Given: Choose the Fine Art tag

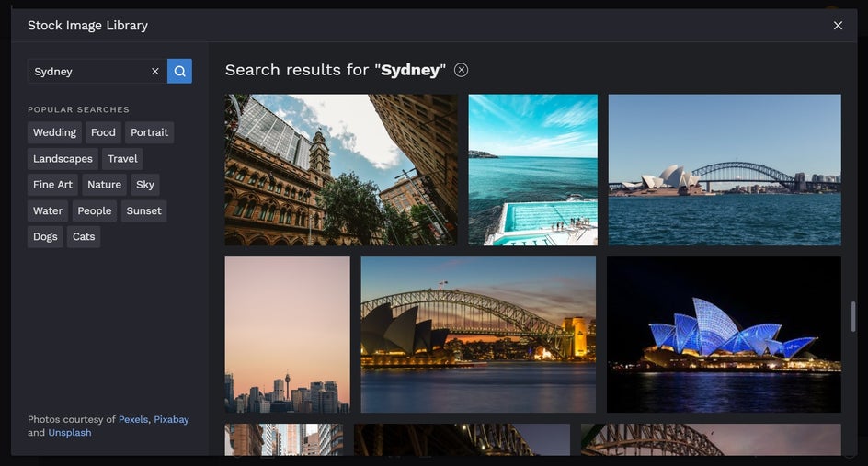Looking at the screenshot, I should 52,185.
